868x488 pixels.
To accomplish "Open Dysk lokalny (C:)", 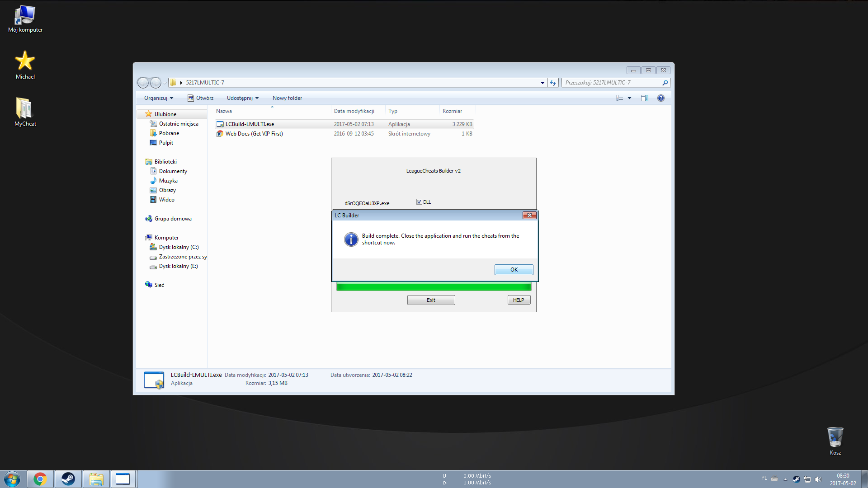I will [179, 247].
